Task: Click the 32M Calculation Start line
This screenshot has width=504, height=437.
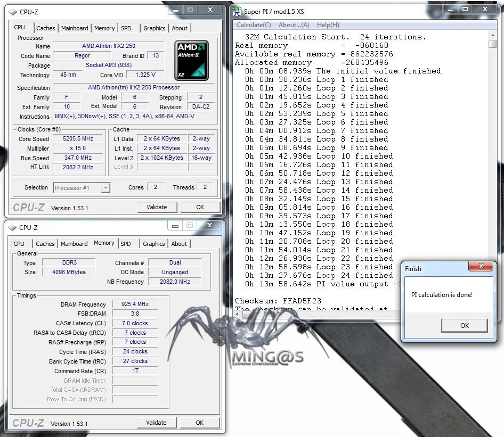Action: [335, 37]
